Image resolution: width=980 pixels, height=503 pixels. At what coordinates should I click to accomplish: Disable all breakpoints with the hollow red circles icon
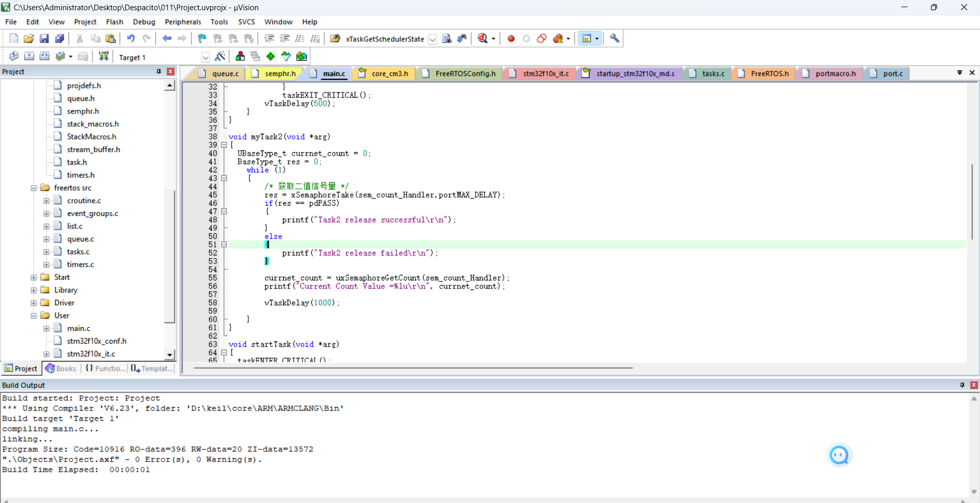[542, 38]
